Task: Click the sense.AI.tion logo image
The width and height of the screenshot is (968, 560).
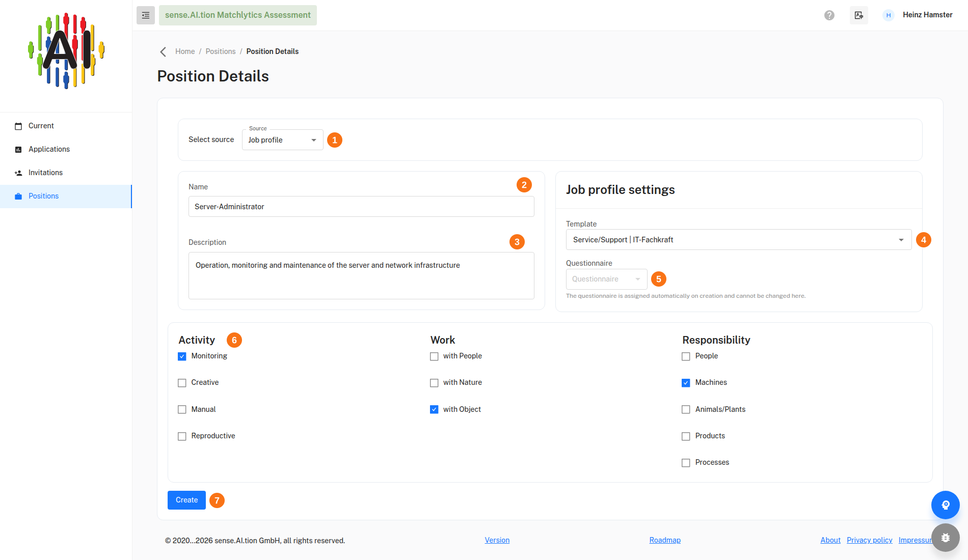Action: pyautogui.click(x=66, y=51)
